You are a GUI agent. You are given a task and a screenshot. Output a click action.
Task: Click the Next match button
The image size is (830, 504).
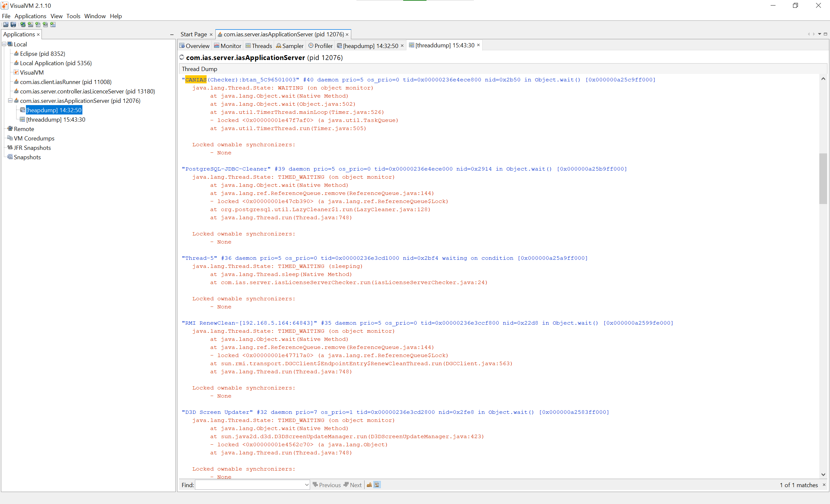pos(353,485)
